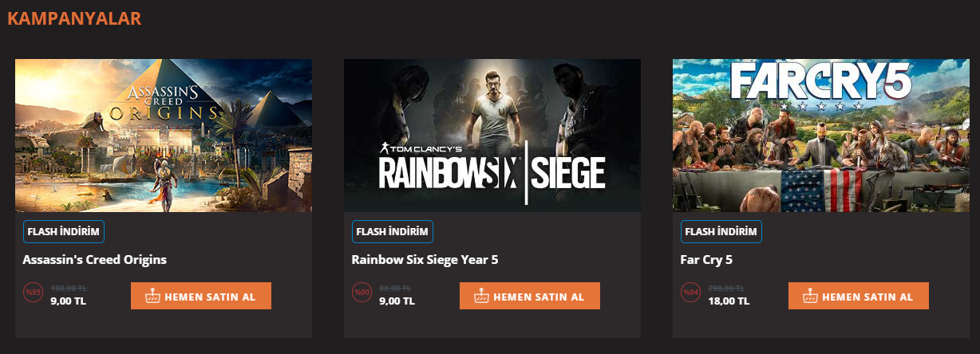980x354 pixels.
Task: Open the Assassin's Creed Origins title link
Action: (95, 260)
